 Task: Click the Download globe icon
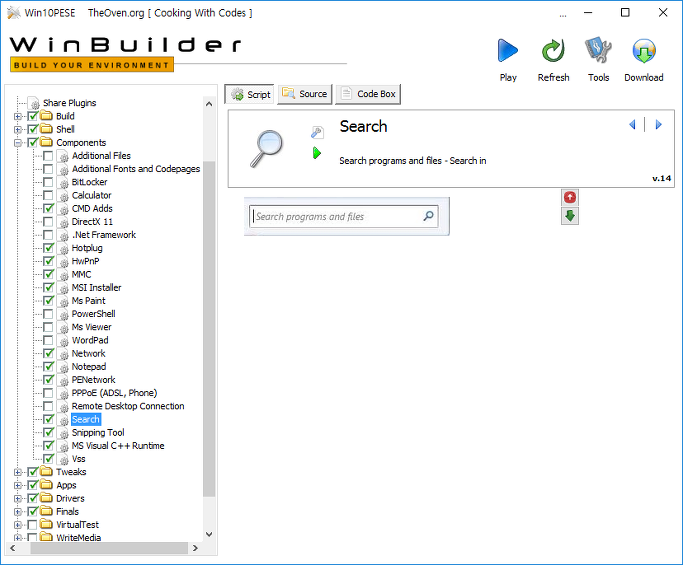[644, 51]
